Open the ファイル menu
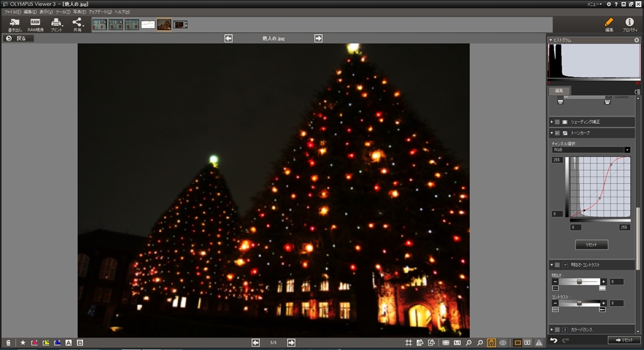Screen dimensions: 644x350 [x=13, y=12]
